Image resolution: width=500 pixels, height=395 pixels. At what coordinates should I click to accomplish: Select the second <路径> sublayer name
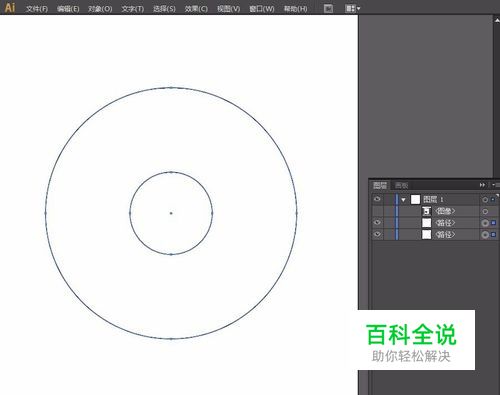(x=445, y=234)
